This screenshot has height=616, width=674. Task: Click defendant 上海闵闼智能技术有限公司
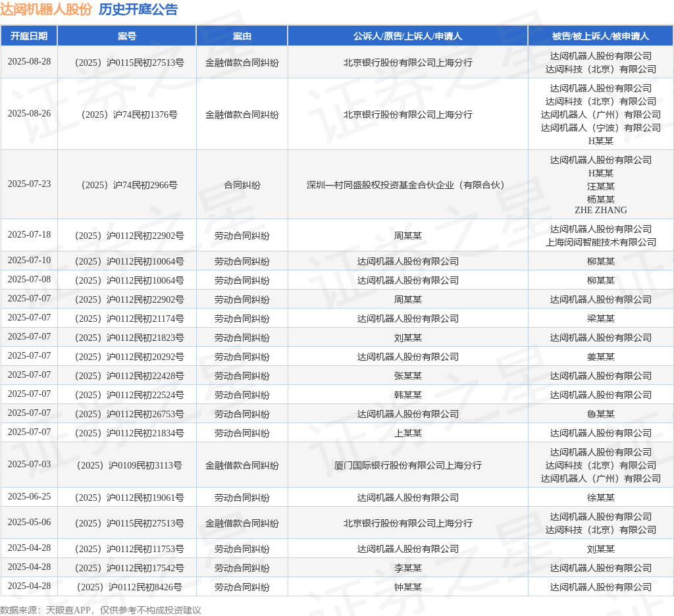click(600, 242)
